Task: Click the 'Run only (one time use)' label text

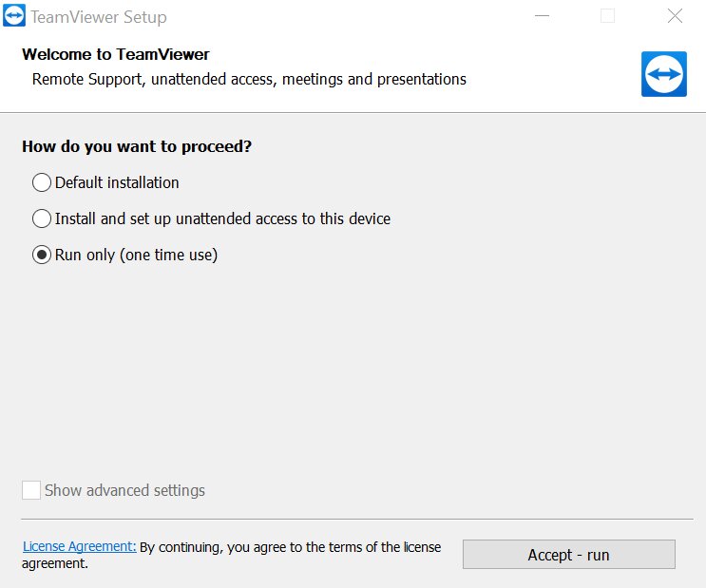Action: (x=136, y=255)
